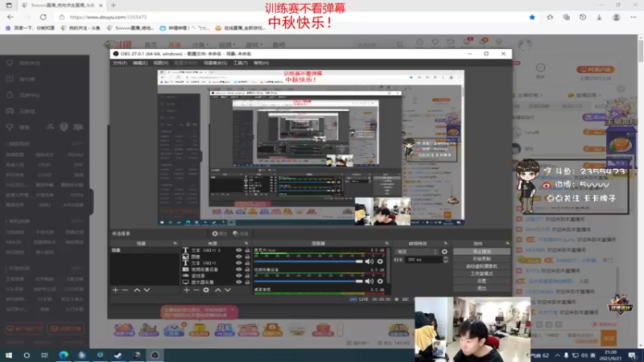Open OBS 编辑(E) menu
Viewport: 644px width, 362px height.
click(139, 63)
